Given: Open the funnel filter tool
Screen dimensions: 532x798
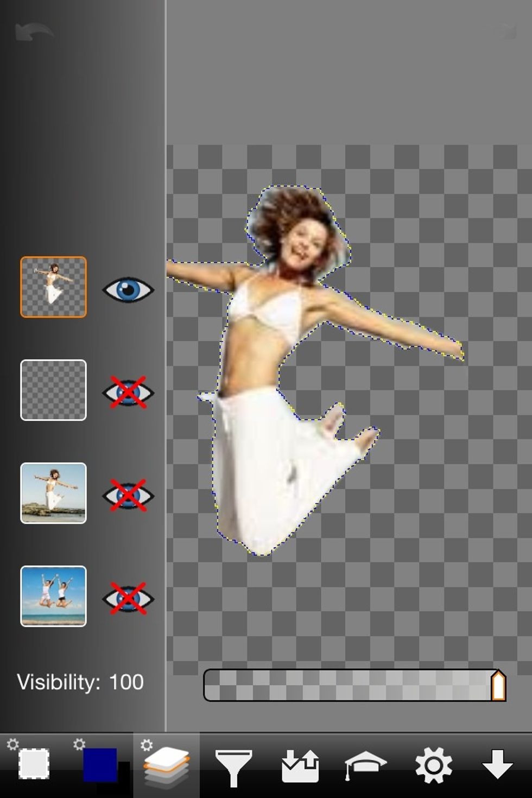Looking at the screenshot, I should pos(233,767).
